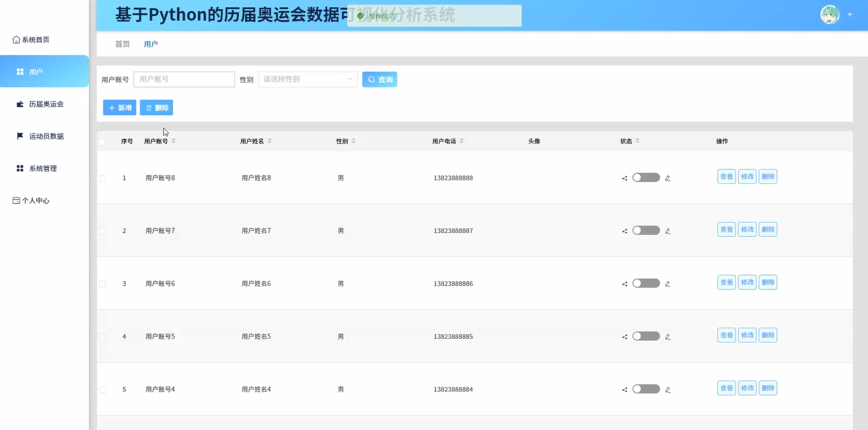Open the 性别 select dropdown
The height and width of the screenshot is (430, 868).
pyautogui.click(x=308, y=79)
